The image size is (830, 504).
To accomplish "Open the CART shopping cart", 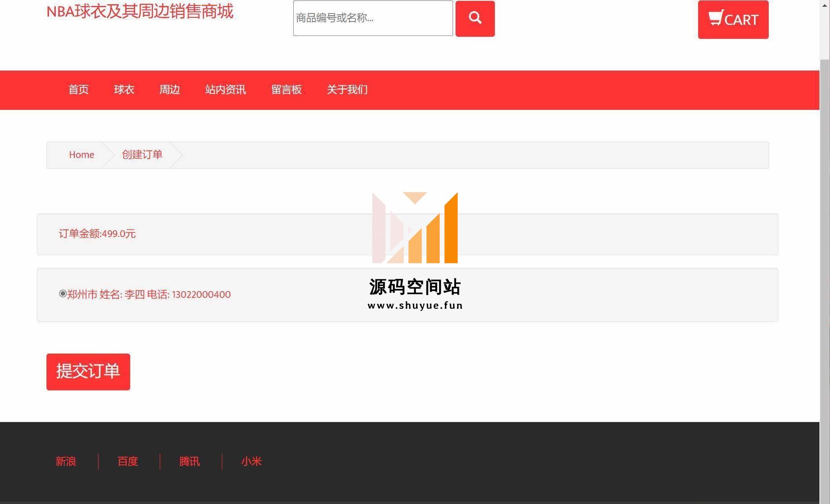I will click(x=733, y=19).
